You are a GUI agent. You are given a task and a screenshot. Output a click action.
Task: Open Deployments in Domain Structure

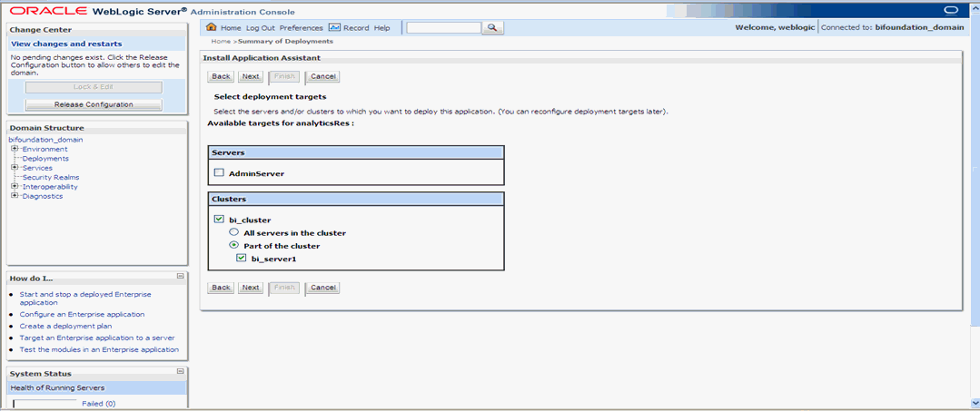click(45, 159)
